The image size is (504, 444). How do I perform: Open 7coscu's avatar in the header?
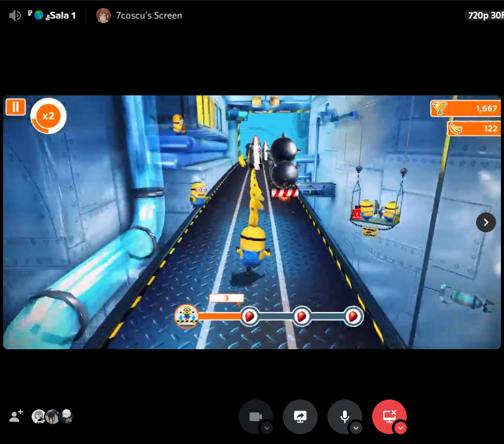coord(103,15)
